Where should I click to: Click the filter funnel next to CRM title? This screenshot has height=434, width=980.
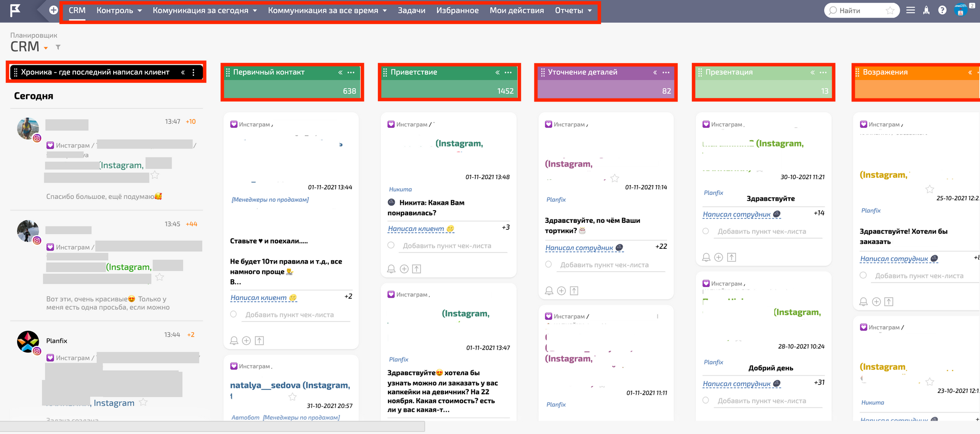(58, 48)
